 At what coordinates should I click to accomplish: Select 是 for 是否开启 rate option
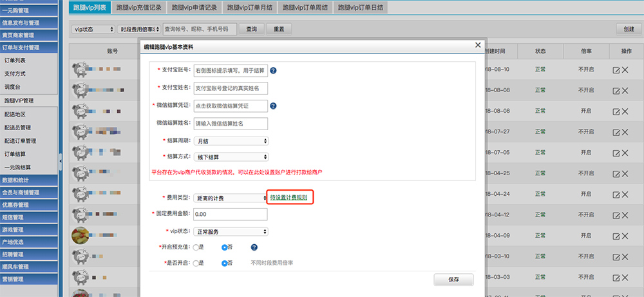pyautogui.click(x=196, y=263)
